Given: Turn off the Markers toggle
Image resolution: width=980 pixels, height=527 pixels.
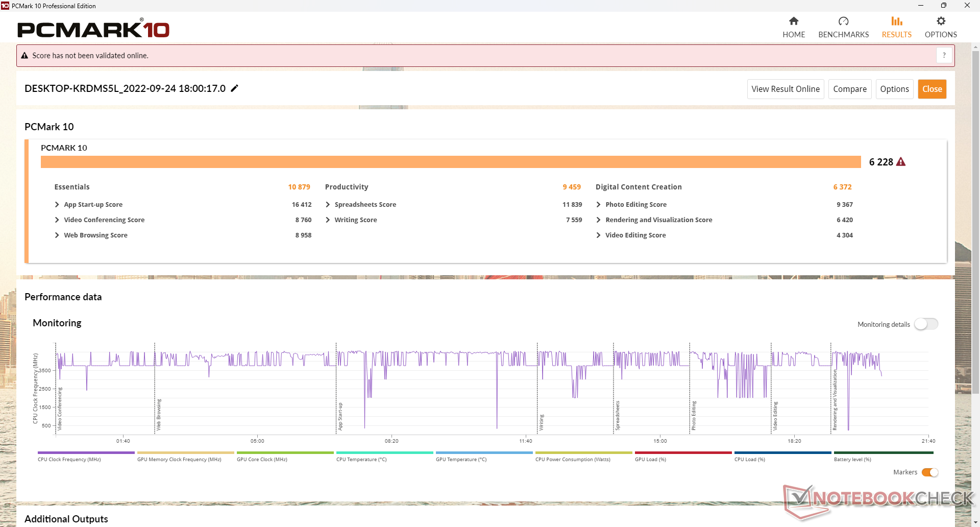Looking at the screenshot, I should tap(930, 472).
